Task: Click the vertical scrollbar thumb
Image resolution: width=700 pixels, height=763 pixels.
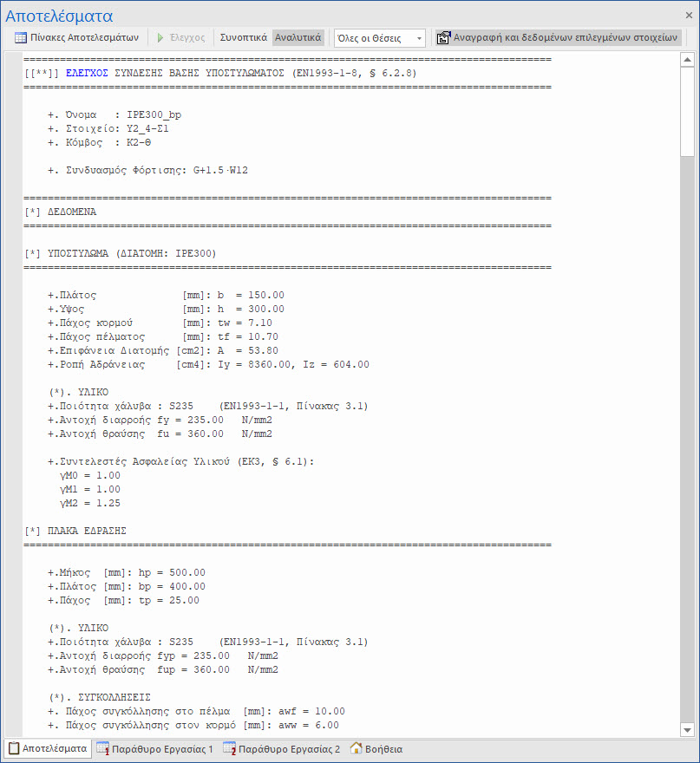Action: (687, 113)
